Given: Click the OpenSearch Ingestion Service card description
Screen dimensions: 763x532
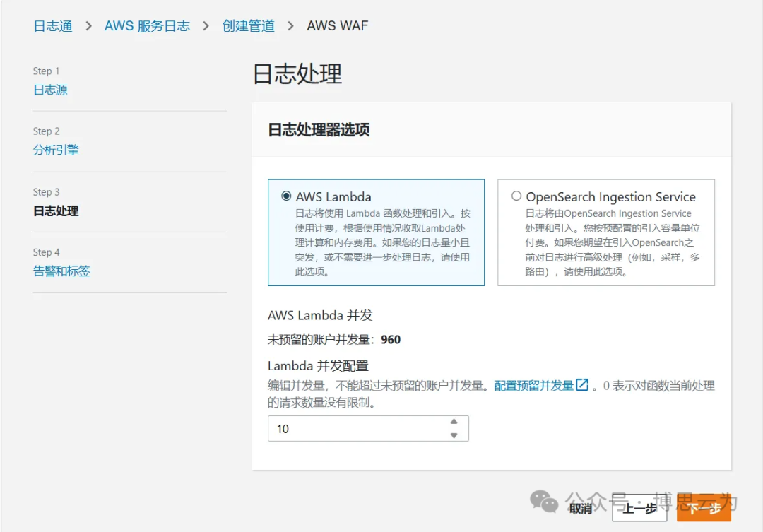Looking at the screenshot, I should pyautogui.click(x=612, y=242).
